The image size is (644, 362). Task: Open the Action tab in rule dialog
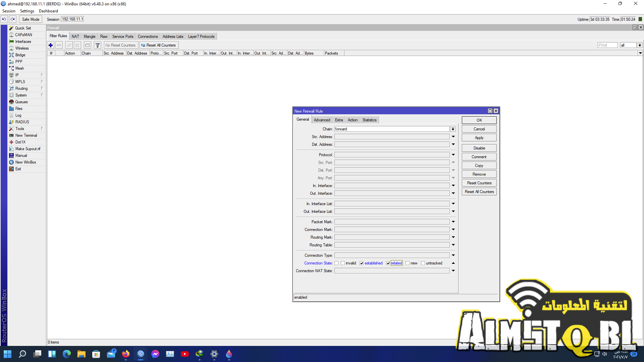click(x=352, y=120)
